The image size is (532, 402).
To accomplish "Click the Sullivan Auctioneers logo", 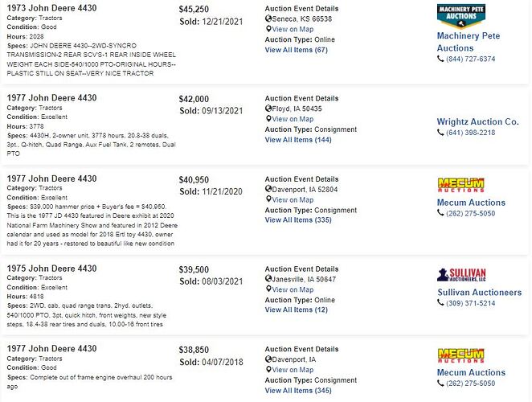I will tap(461, 275).
